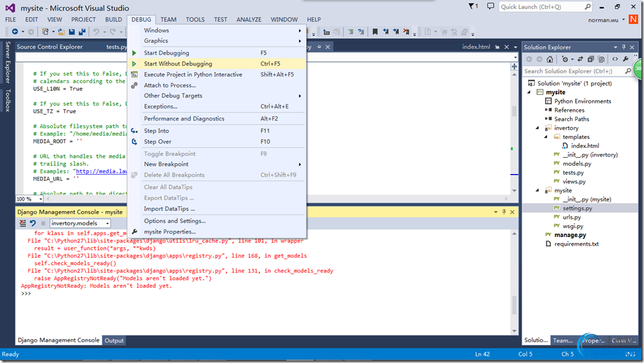Open the notifications flag icon
644x363 pixels.
click(x=472, y=6)
